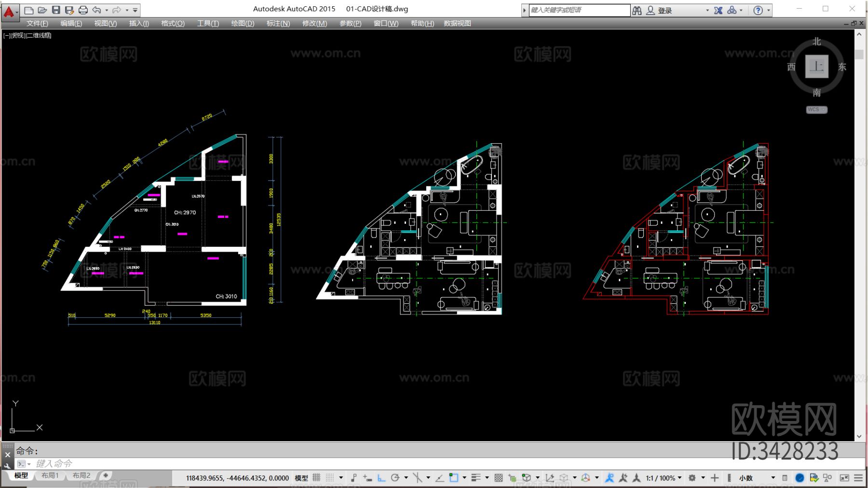
Task: Click the Quick Properties icon in status bar
Action: click(x=785, y=478)
